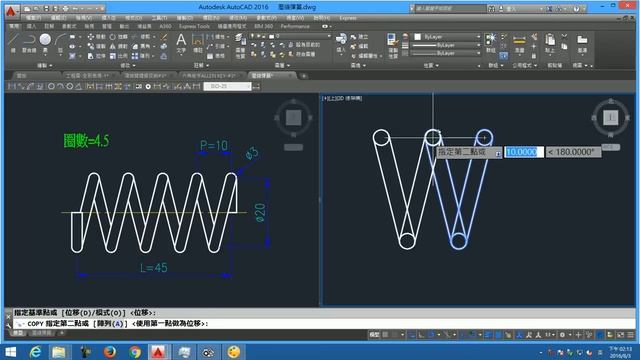Viewport: 640px width, 360px height.
Task: Click the Match Properties tool
Action: 392,46
